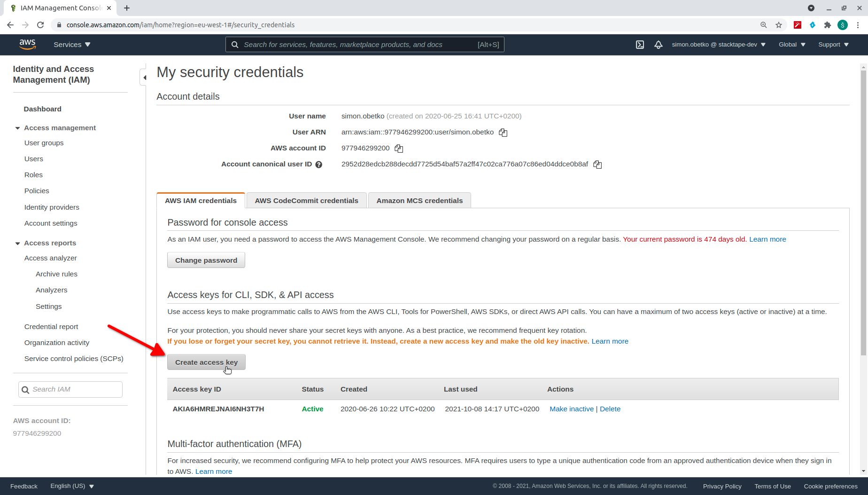The width and height of the screenshot is (868, 495).
Task: Open Access analyzer Settings
Action: tap(49, 306)
